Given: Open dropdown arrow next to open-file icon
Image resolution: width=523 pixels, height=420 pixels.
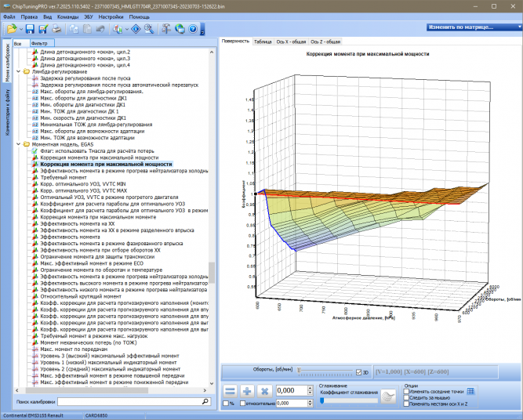Looking at the screenshot, I should point(21,29).
